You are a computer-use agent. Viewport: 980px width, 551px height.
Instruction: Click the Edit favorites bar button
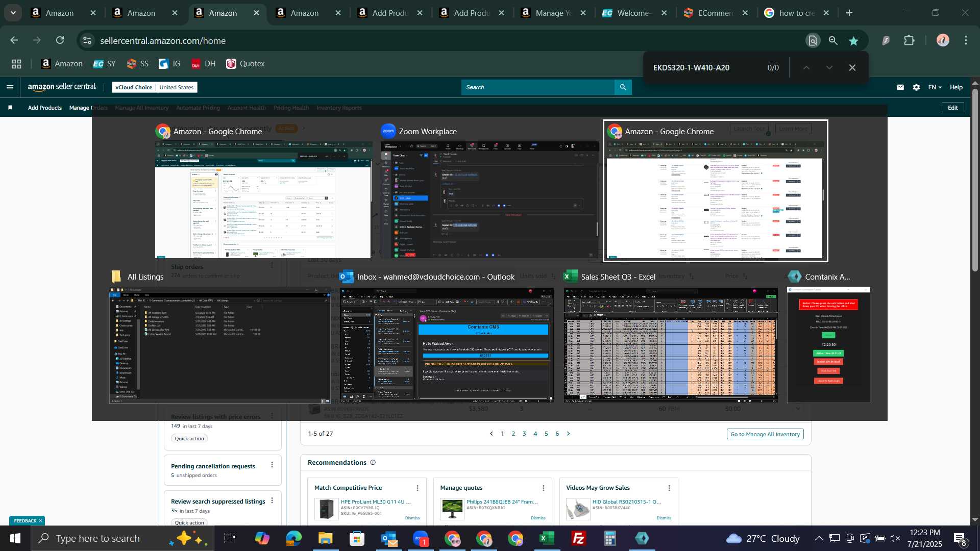(x=953, y=108)
